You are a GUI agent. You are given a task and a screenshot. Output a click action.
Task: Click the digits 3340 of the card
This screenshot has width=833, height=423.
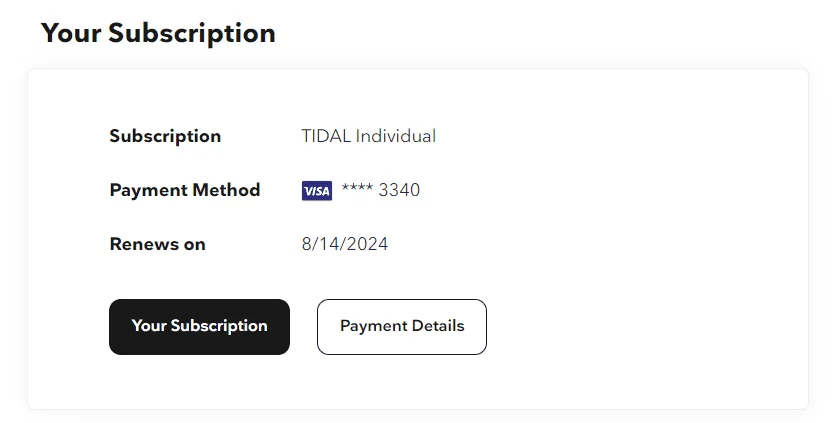pyautogui.click(x=399, y=190)
